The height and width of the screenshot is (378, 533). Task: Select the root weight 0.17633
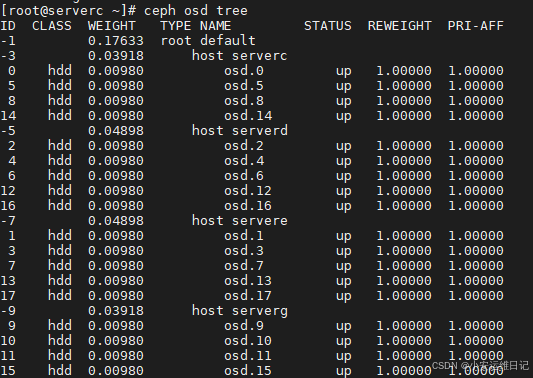pos(116,41)
